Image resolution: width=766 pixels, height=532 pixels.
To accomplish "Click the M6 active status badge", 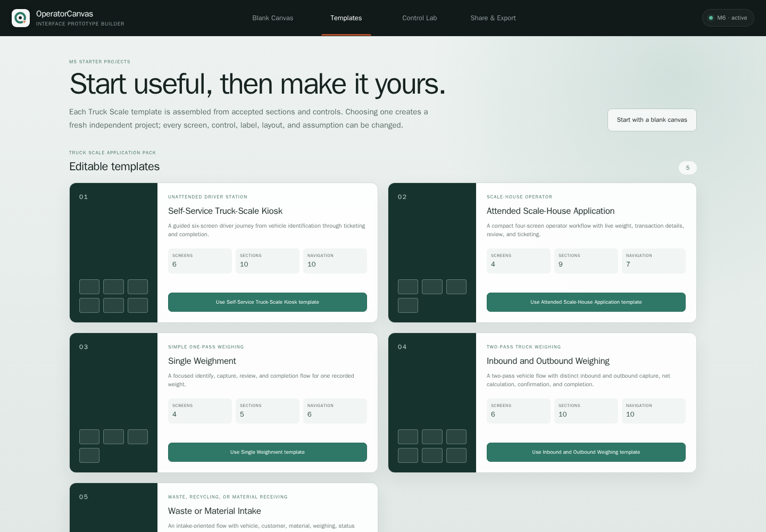I will pos(728,18).
